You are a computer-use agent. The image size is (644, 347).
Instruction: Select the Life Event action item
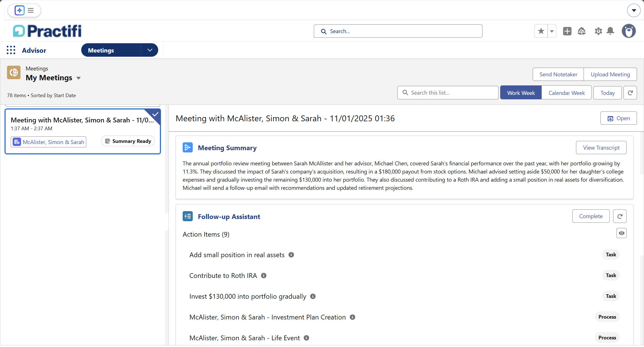pyautogui.click(x=244, y=338)
